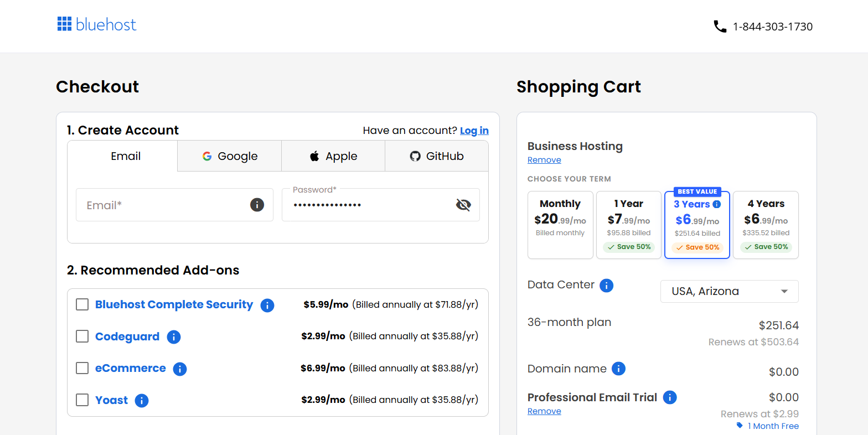Click info icon next to 3 Years
The image size is (868, 435).
(717, 204)
